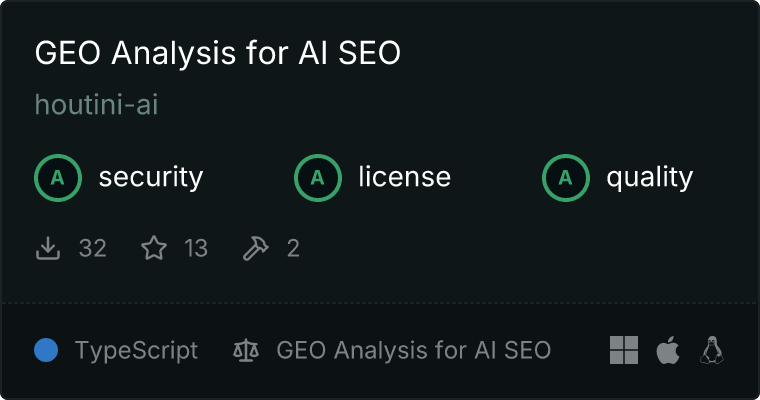760x400 pixels.
Task: Click the quality label text
Action: tap(649, 178)
